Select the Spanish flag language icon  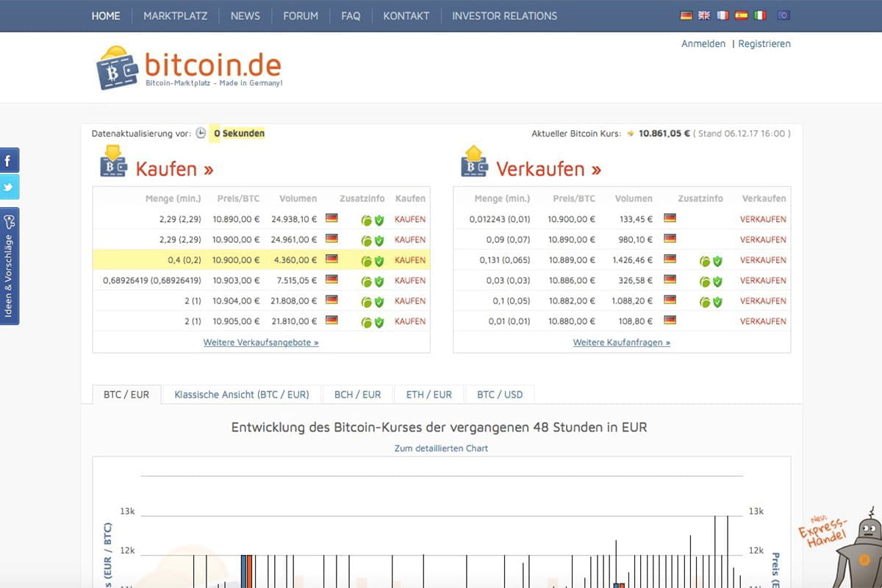[742, 15]
